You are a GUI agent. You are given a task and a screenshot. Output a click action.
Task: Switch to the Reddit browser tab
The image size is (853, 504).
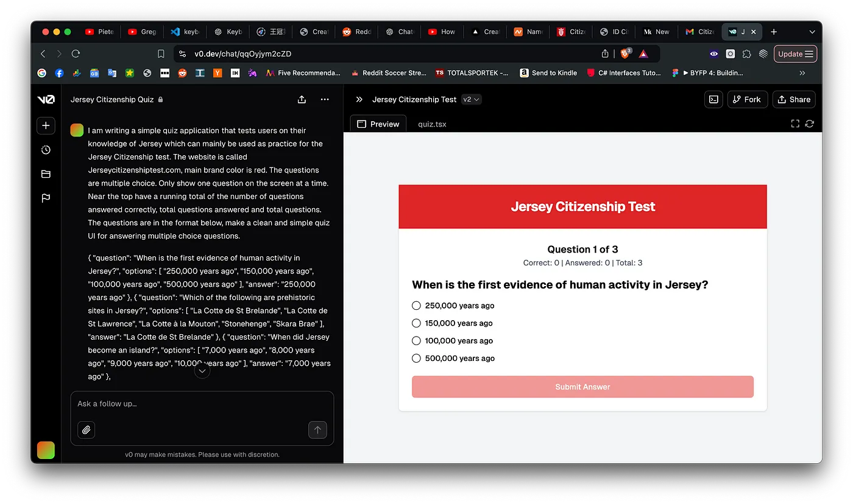point(357,32)
